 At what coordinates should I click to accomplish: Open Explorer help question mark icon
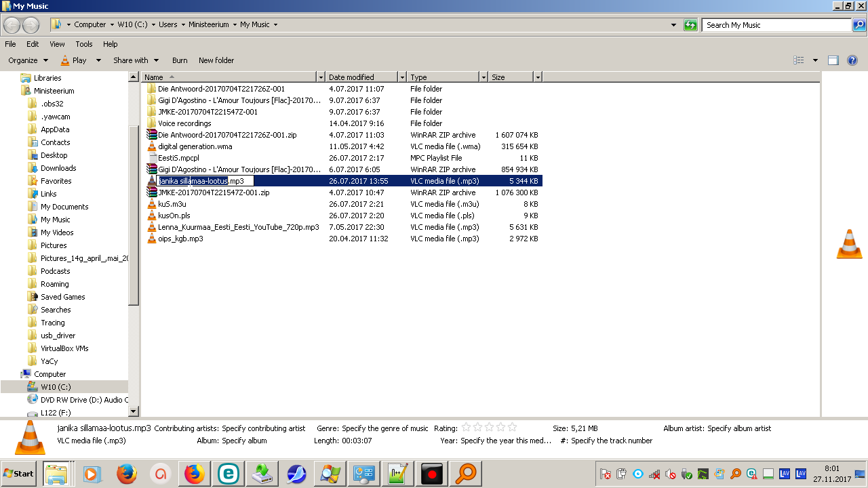pyautogui.click(x=852, y=60)
